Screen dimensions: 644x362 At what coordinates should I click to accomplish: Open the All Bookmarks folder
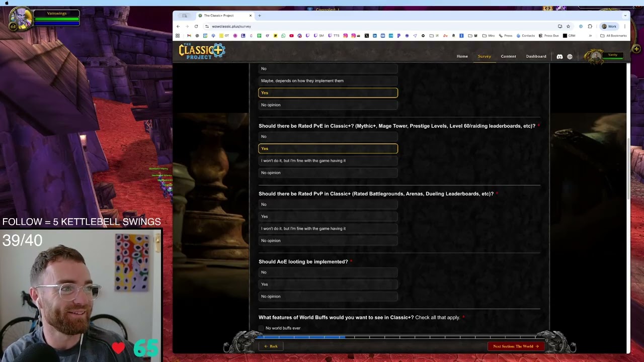(613, 36)
